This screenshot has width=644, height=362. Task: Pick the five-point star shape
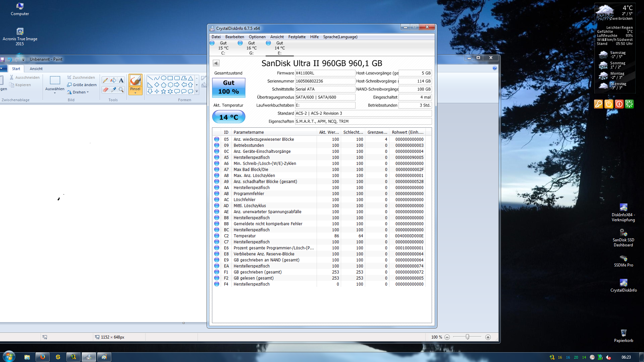point(163,92)
